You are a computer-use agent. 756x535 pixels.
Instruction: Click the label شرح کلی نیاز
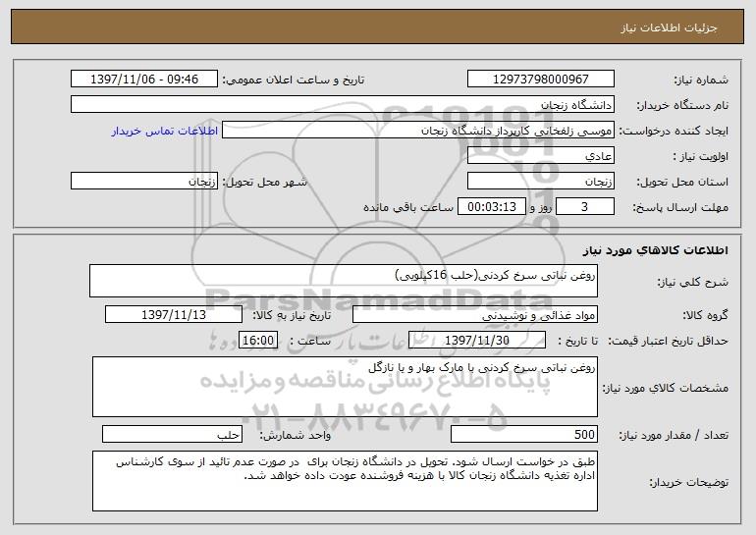693,282
